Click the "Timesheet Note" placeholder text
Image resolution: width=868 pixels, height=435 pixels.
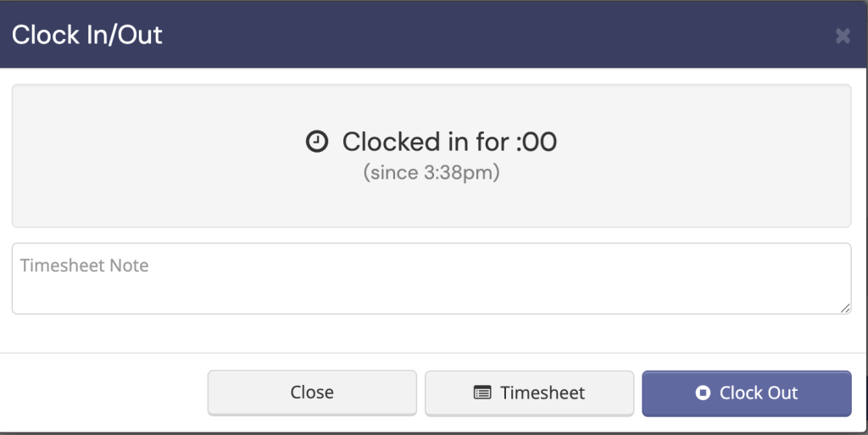click(85, 265)
